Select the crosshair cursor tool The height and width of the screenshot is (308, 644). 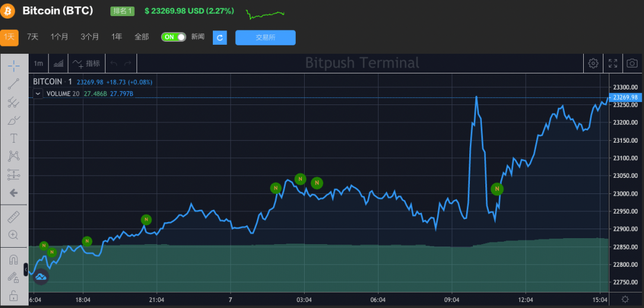click(14, 65)
